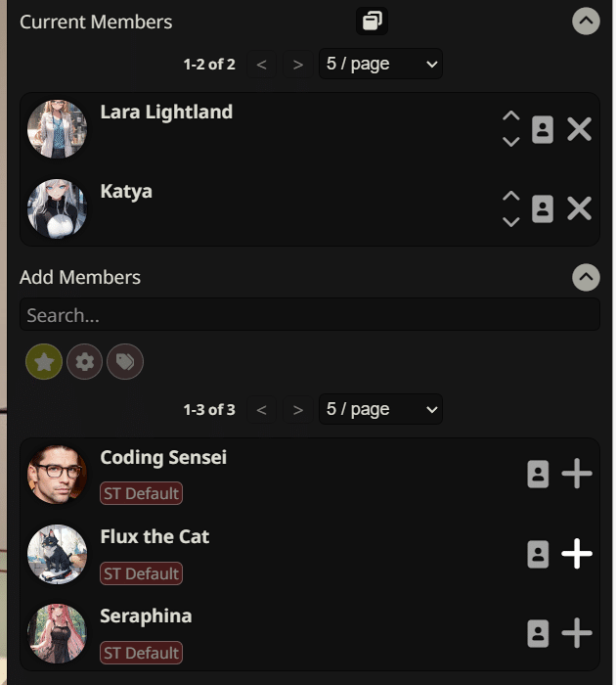View Seraphina's character card

tap(538, 633)
